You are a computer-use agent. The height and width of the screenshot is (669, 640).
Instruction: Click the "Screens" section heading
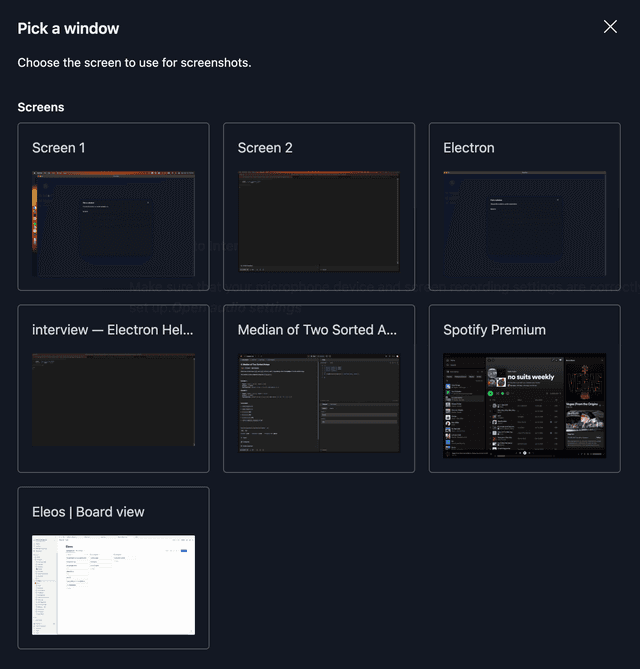[41, 107]
